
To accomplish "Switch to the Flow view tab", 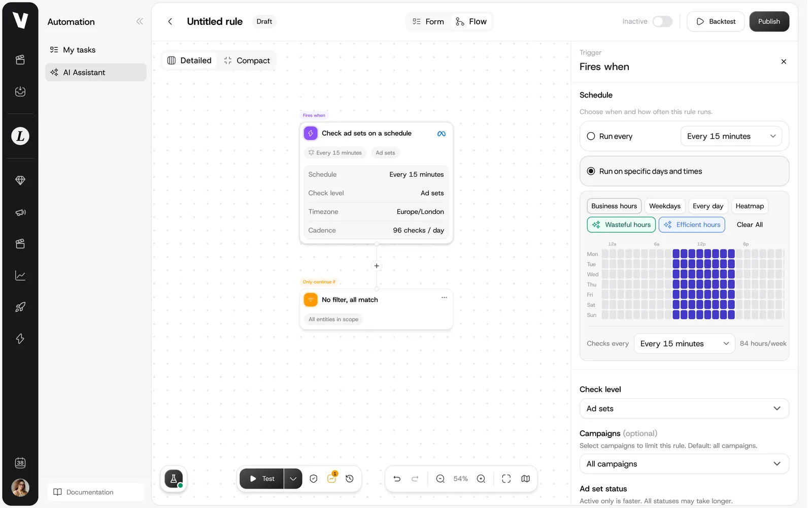I will (471, 21).
